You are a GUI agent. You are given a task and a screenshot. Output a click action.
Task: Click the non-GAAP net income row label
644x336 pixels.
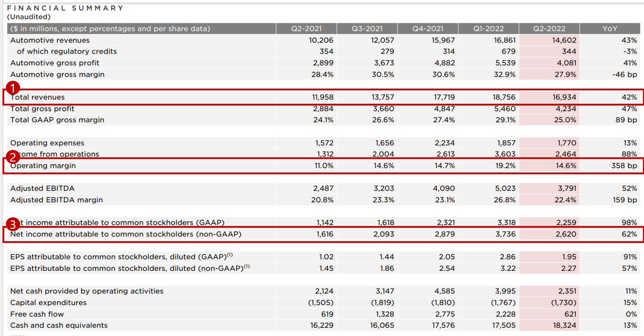pyautogui.click(x=126, y=234)
